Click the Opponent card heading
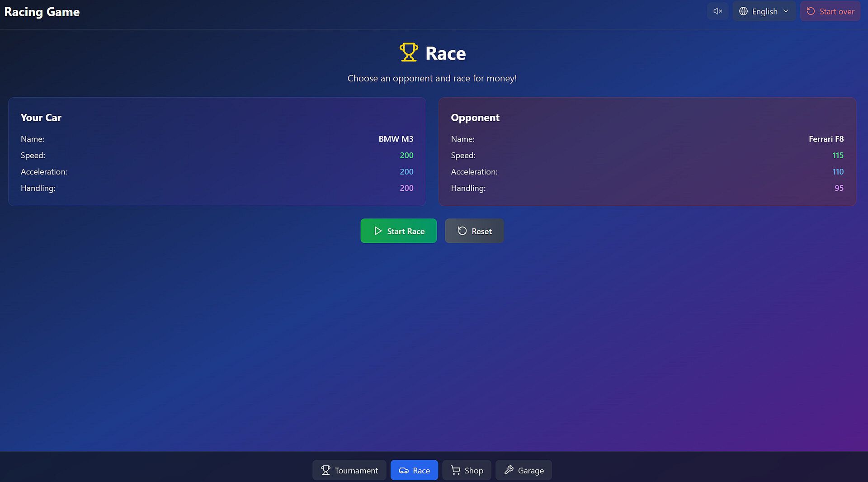 pyautogui.click(x=475, y=118)
